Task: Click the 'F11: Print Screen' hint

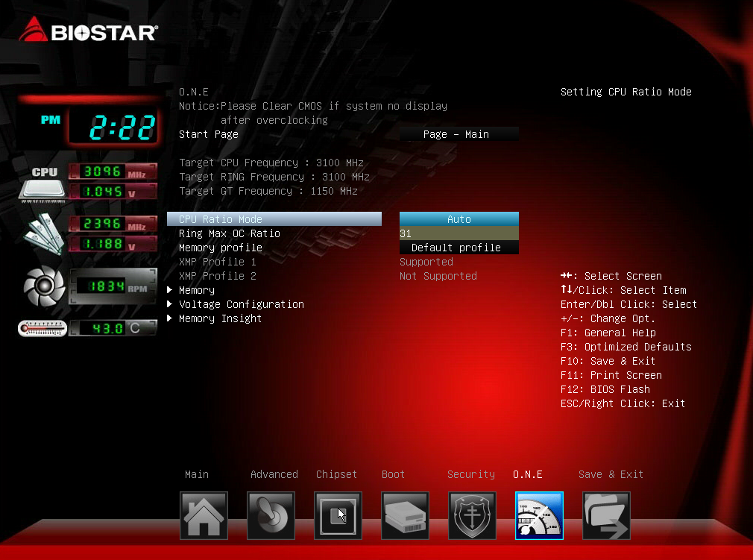Action: click(x=611, y=375)
